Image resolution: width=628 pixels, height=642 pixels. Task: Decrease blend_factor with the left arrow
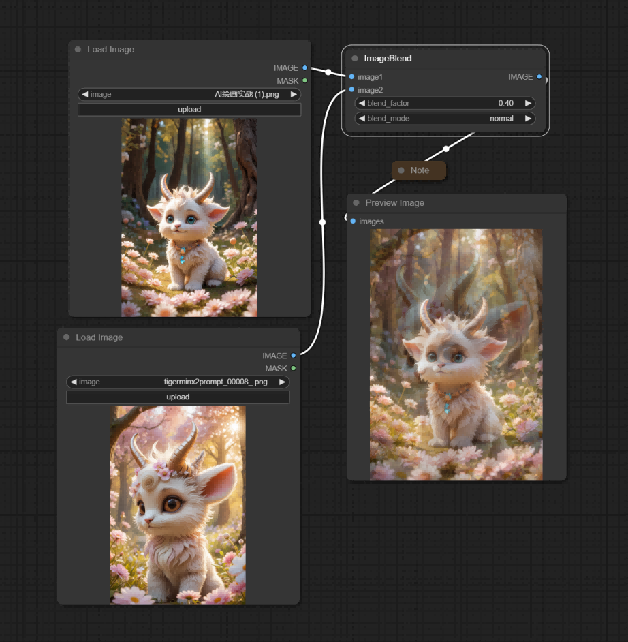[362, 103]
